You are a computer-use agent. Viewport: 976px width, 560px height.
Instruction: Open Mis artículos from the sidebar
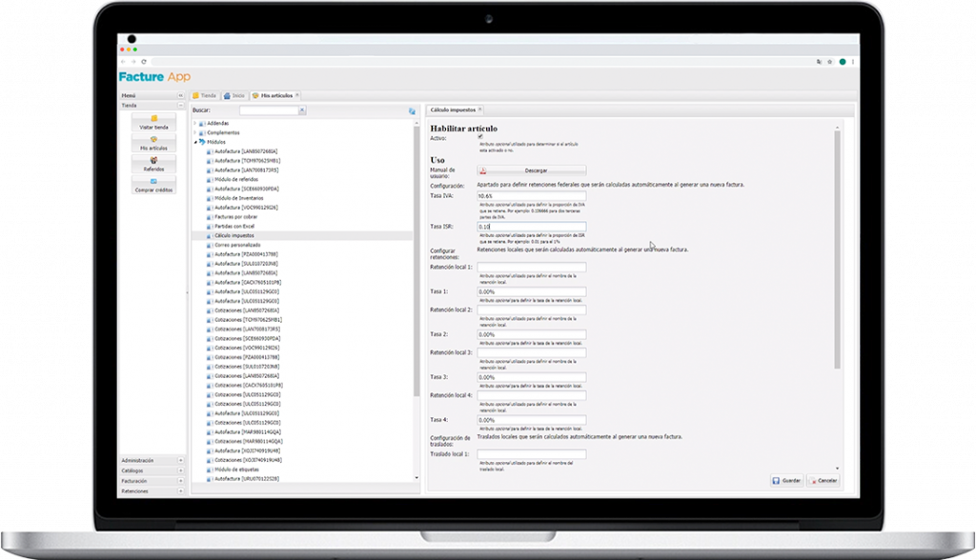153,143
